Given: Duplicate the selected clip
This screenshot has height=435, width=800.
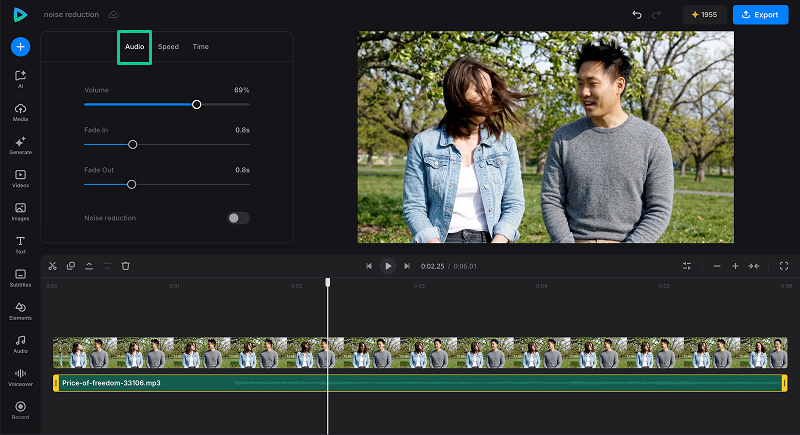Looking at the screenshot, I should coord(71,266).
